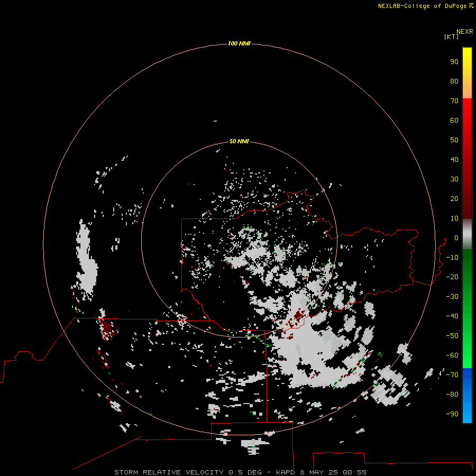Click the gray zero-velocity segment of color bar
The height and width of the screenshot is (476, 476).
[467, 234]
